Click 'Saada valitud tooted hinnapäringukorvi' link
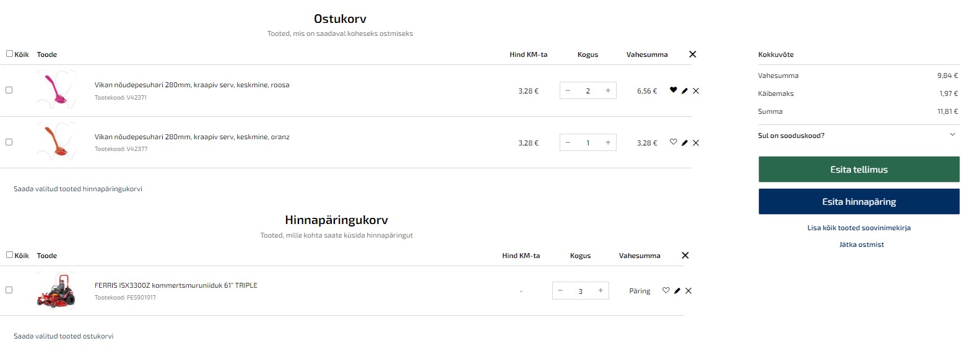 click(x=78, y=189)
